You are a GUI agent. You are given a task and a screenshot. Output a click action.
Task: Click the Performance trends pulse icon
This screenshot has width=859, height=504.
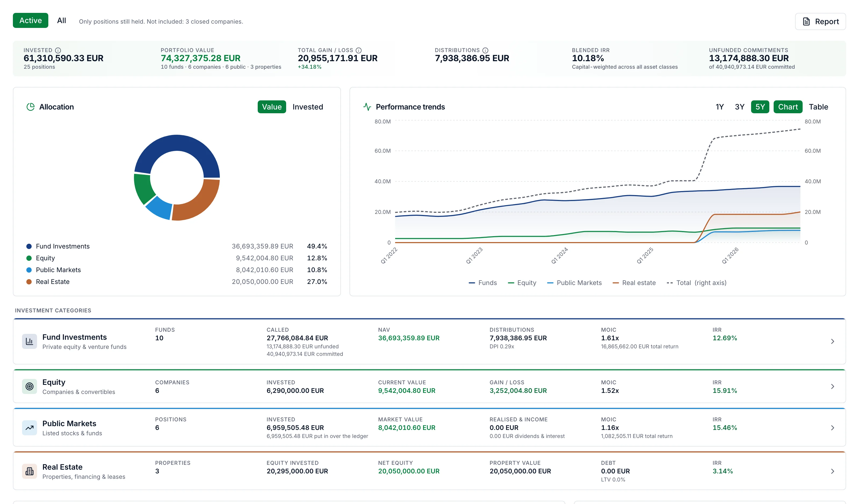click(367, 107)
